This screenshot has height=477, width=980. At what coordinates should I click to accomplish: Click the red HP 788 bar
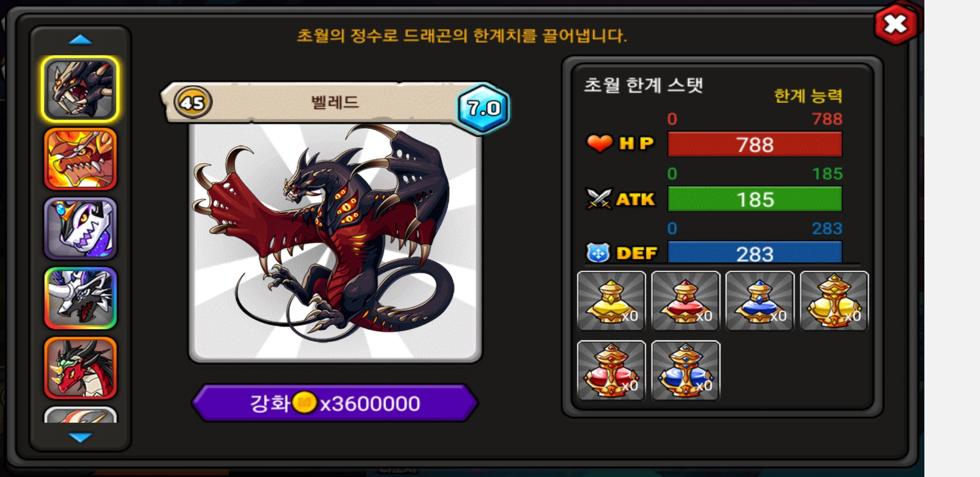click(x=755, y=144)
